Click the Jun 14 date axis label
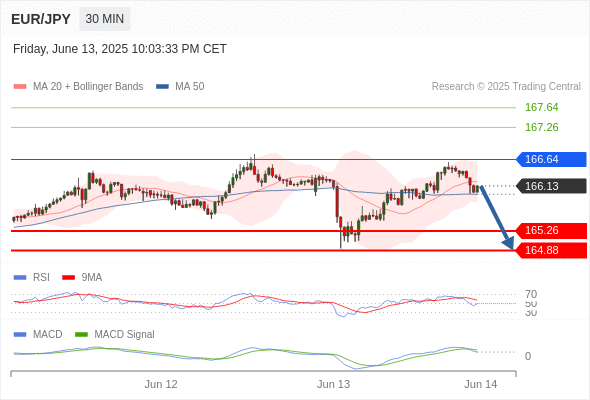The height and width of the screenshot is (400, 590). [481, 384]
